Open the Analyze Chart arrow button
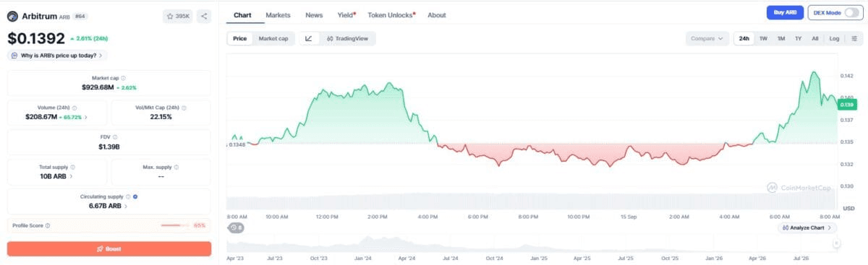 [807, 228]
